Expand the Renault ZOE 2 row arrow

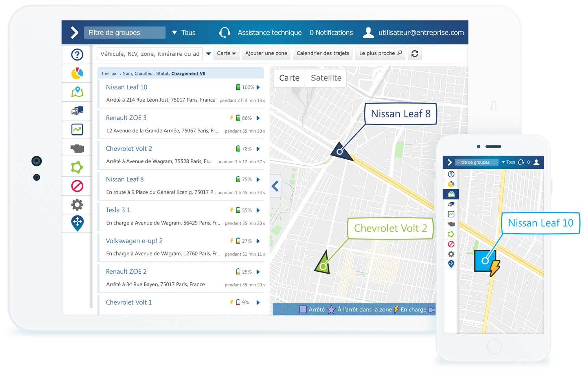coord(258,272)
